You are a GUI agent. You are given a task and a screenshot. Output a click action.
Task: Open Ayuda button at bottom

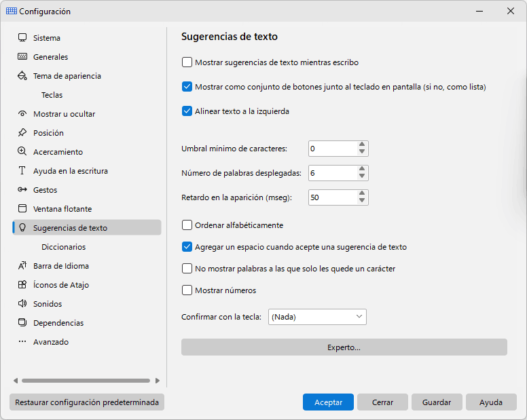(x=491, y=402)
